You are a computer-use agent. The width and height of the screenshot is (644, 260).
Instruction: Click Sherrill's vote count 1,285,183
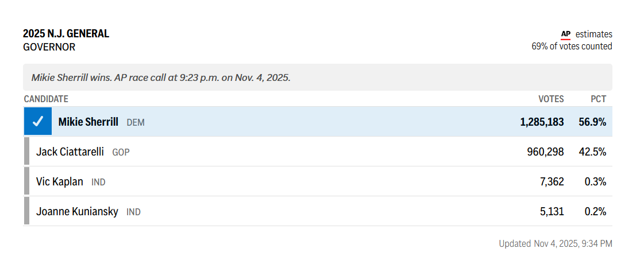point(542,122)
